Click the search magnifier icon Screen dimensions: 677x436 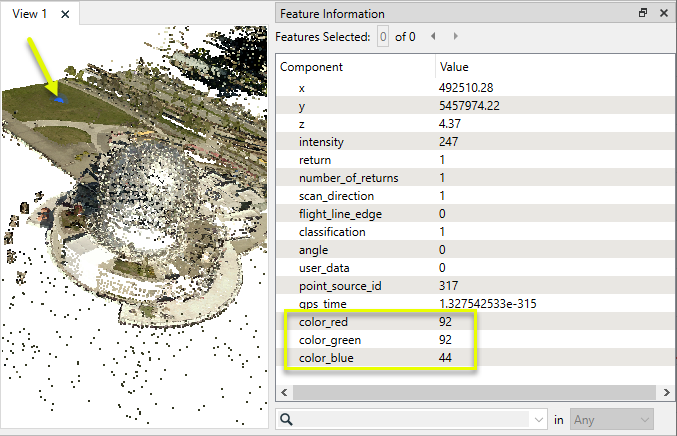pyautogui.click(x=286, y=420)
